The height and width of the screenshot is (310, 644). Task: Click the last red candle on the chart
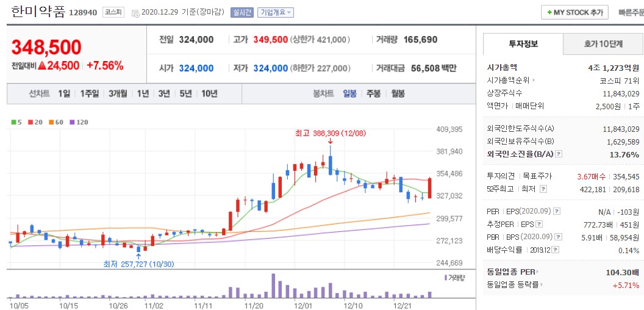[x=429, y=189]
